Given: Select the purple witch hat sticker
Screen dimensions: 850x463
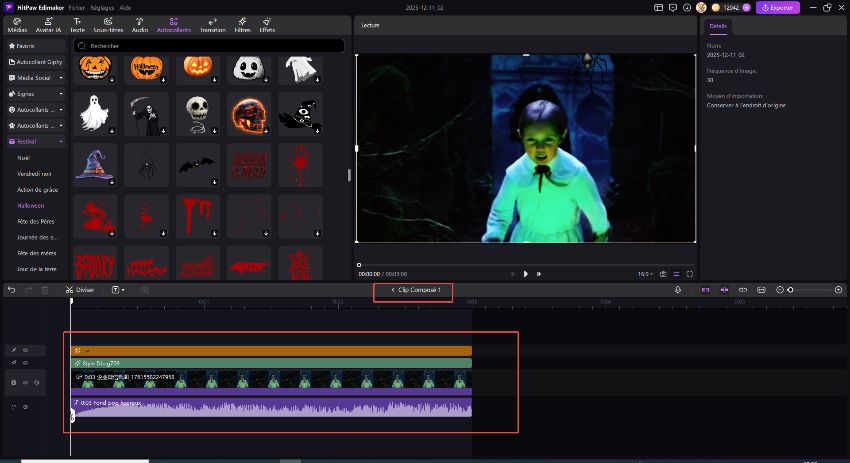Looking at the screenshot, I should click(95, 165).
